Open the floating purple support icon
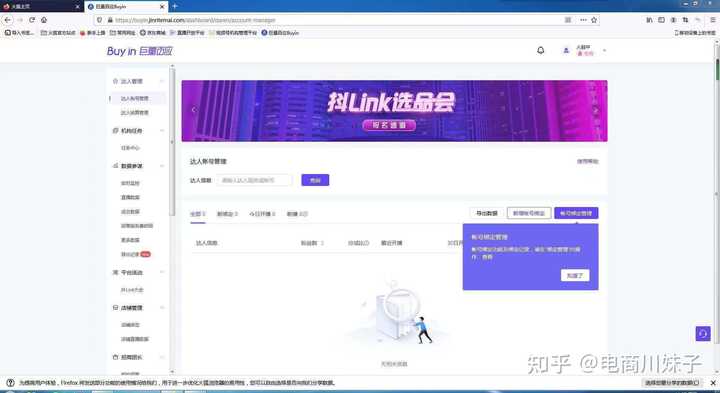The image size is (720, 393). coord(703,334)
